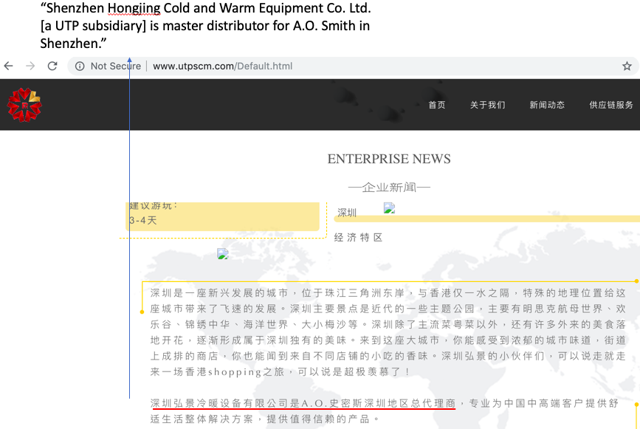Click the red flower site logo
Image resolution: width=640 pixels, height=429 pixels.
pyautogui.click(x=24, y=105)
